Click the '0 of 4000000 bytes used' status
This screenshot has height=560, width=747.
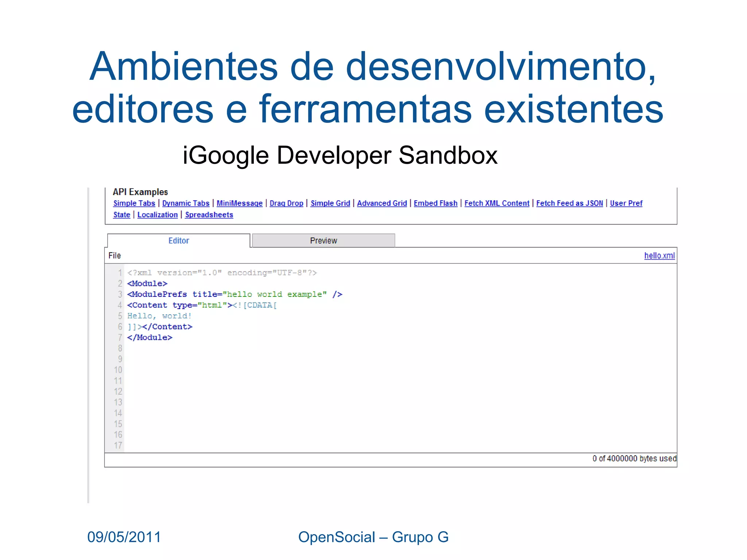tap(634, 458)
